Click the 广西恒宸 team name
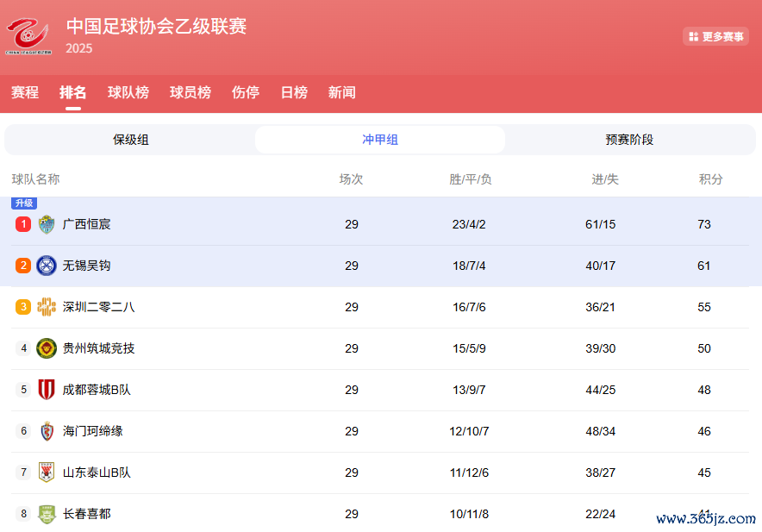The image size is (762, 532). click(87, 224)
